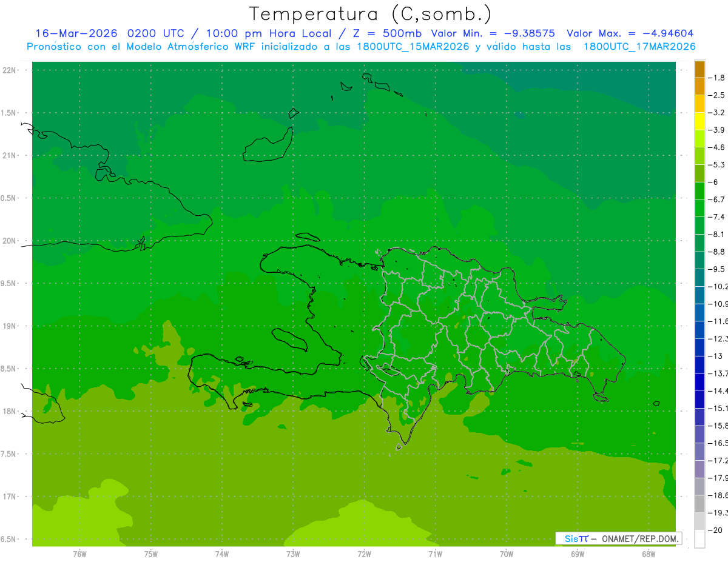This screenshot has width=728, height=562.
Task: Click the '22N' latitude axis label
Action: coord(10,70)
